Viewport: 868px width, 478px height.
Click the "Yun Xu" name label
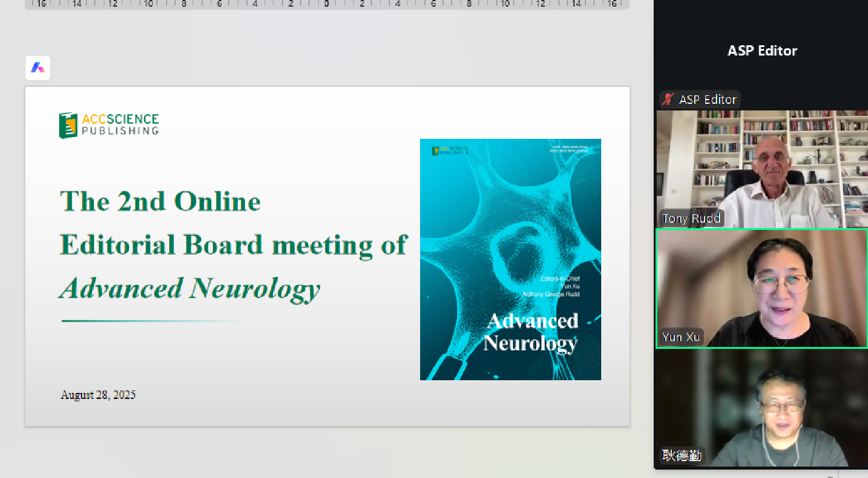coord(681,337)
